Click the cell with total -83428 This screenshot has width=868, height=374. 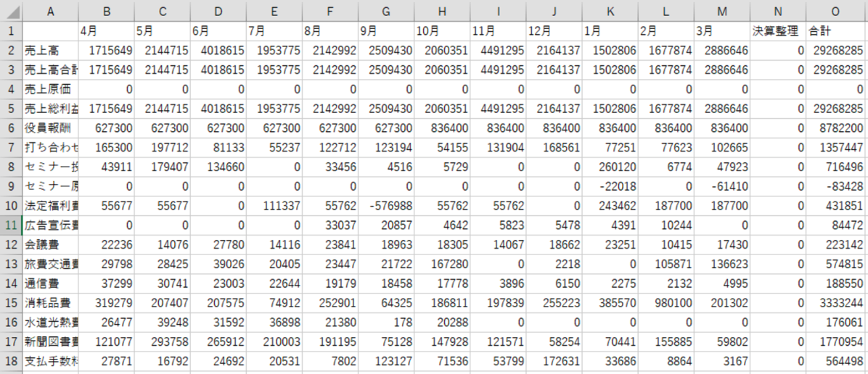pyautogui.click(x=837, y=186)
